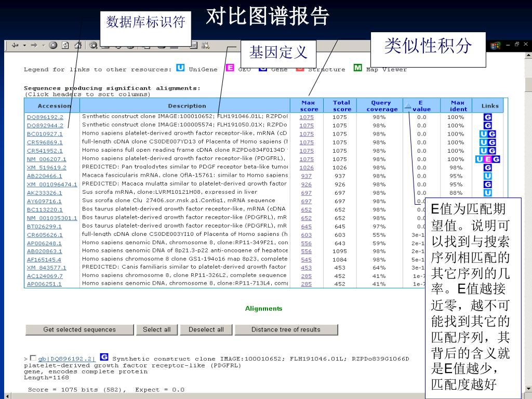The width and height of the screenshot is (532, 399).
Task: Open the UniGene icon for NM_006207.1
Action: [x=480, y=159]
